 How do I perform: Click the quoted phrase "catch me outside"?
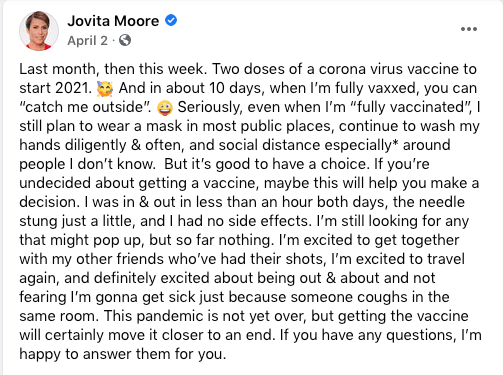pos(85,107)
